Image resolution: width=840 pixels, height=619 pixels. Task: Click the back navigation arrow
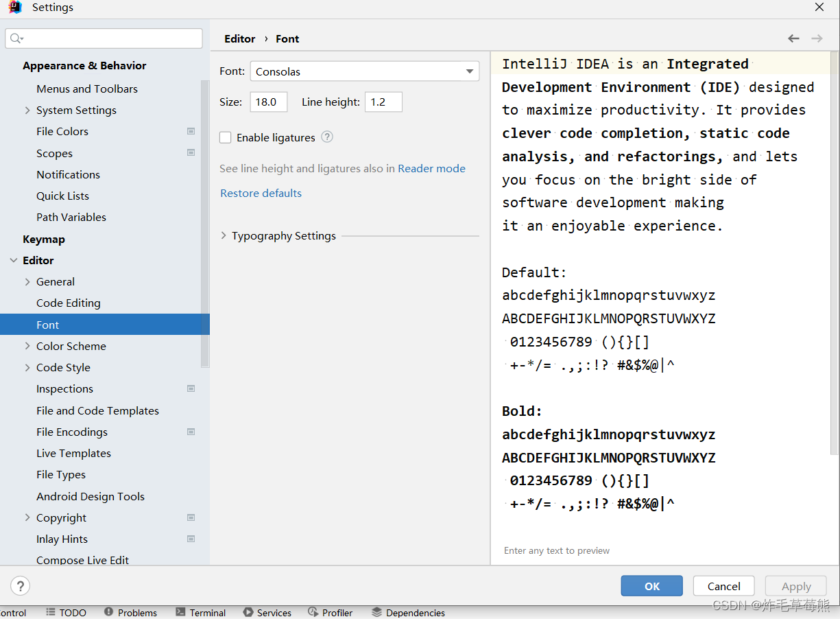click(793, 38)
